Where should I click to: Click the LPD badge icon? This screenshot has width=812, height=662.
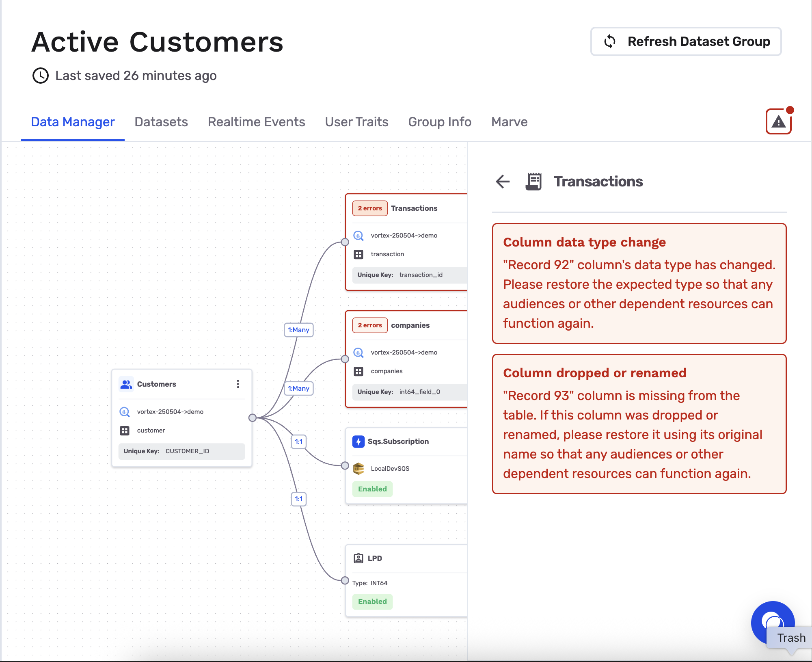click(x=358, y=558)
